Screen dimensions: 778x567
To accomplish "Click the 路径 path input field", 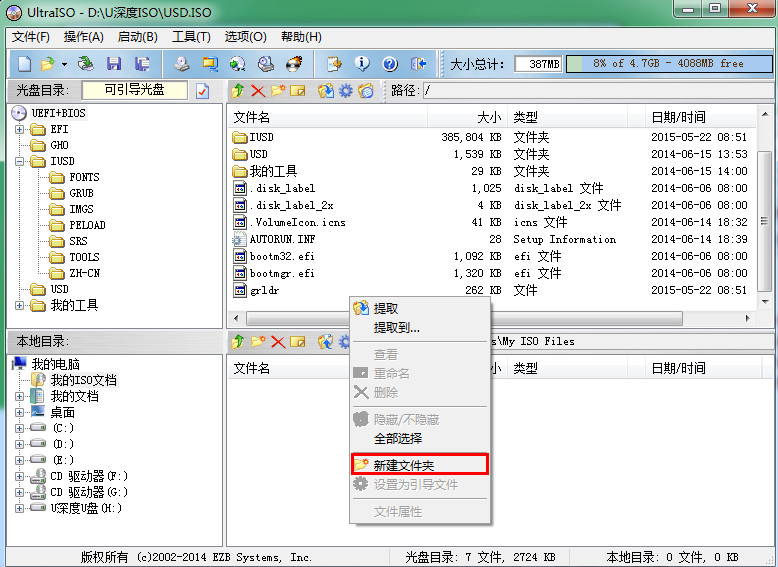I will click(597, 91).
